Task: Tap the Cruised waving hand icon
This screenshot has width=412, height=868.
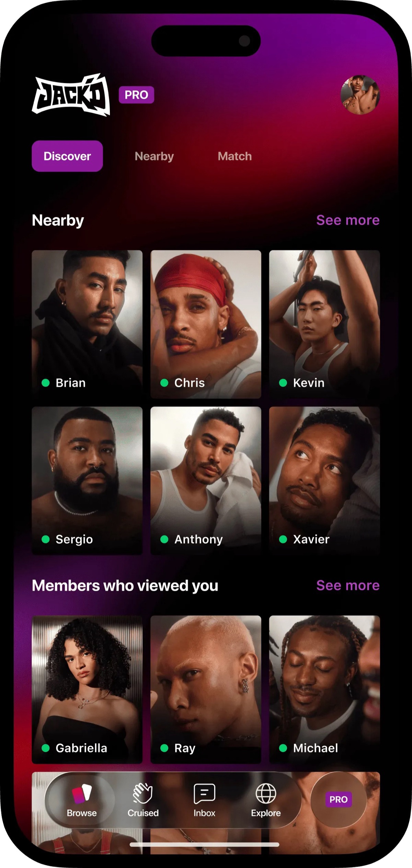Action: pyautogui.click(x=143, y=793)
